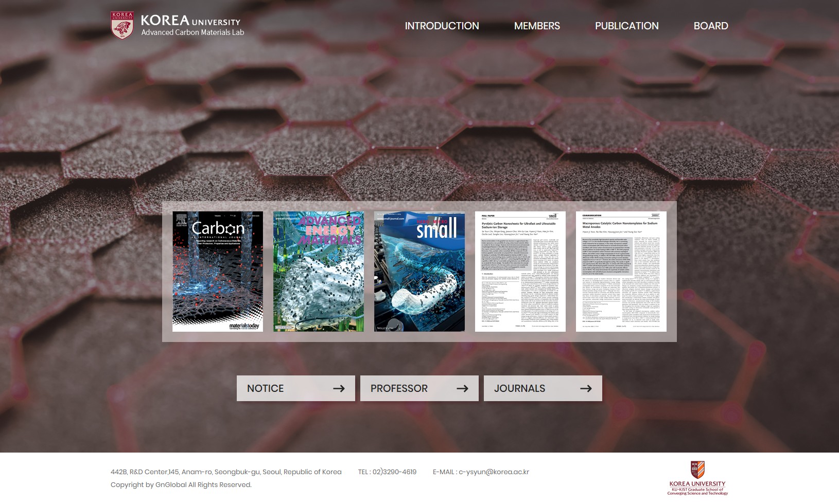Image resolution: width=839 pixels, height=504 pixels.
Task: Open the BOARD menu
Action: coord(711,26)
